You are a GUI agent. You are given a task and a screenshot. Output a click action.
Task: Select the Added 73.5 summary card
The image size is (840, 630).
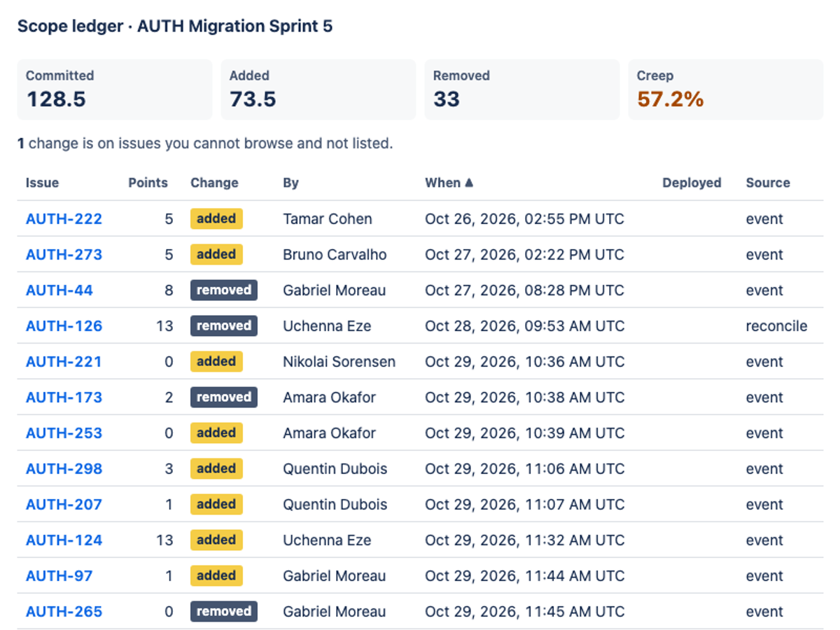click(318, 90)
